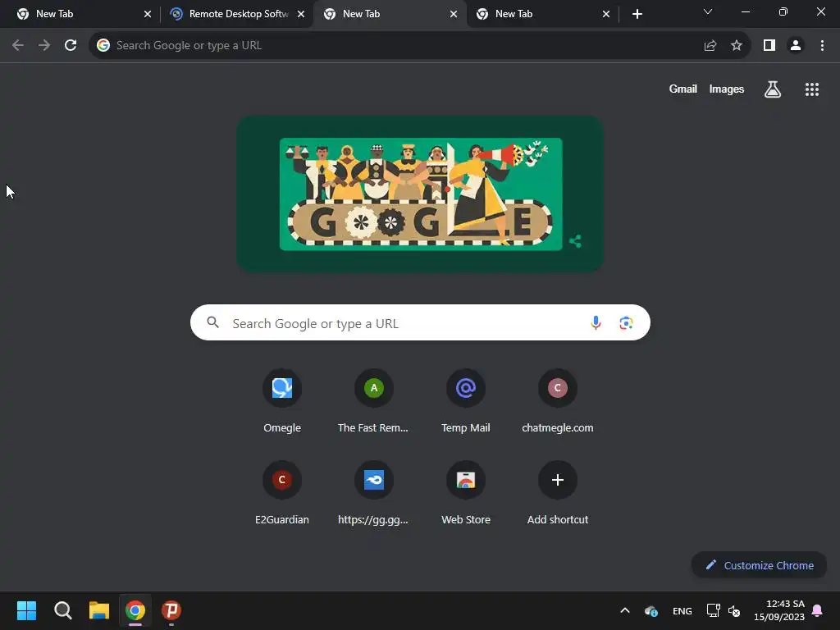Open Search Labs flask icon
The height and width of the screenshot is (630, 840).
click(x=773, y=89)
